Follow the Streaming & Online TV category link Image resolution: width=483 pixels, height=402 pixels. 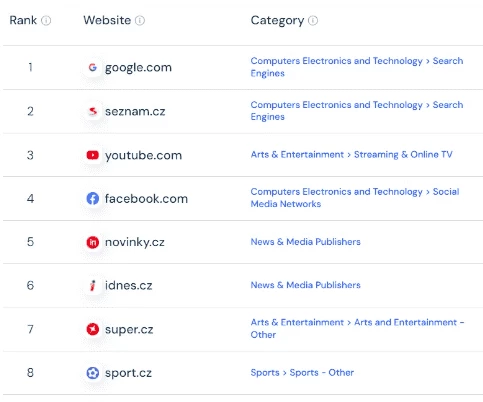(x=403, y=155)
